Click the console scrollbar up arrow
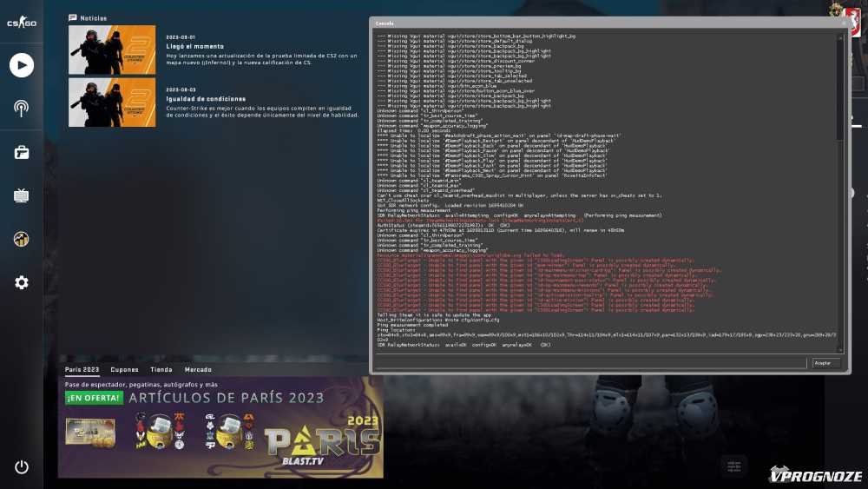Viewport: 868px width, 489px height. point(840,37)
